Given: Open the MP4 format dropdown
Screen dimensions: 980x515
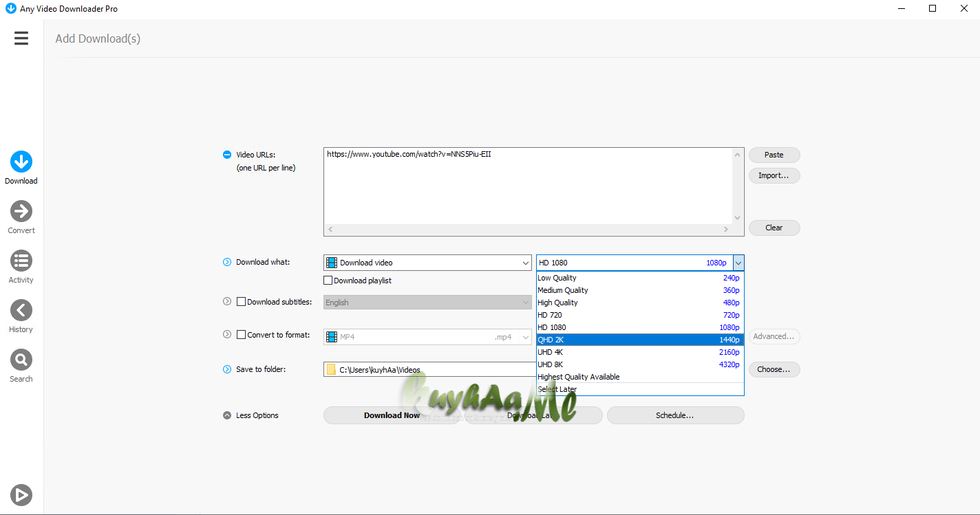Looking at the screenshot, I should (x=427, y=337).
